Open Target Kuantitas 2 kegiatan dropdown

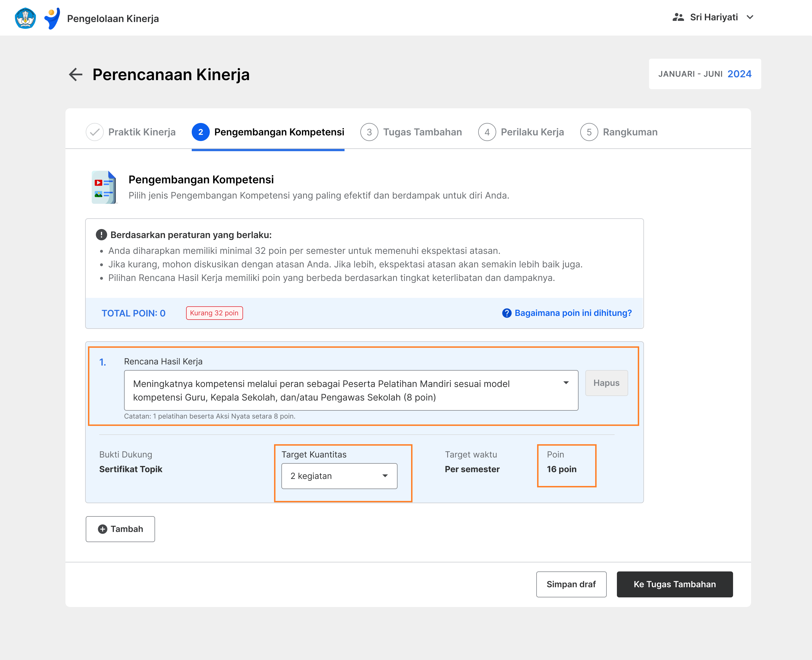[339, 476]
